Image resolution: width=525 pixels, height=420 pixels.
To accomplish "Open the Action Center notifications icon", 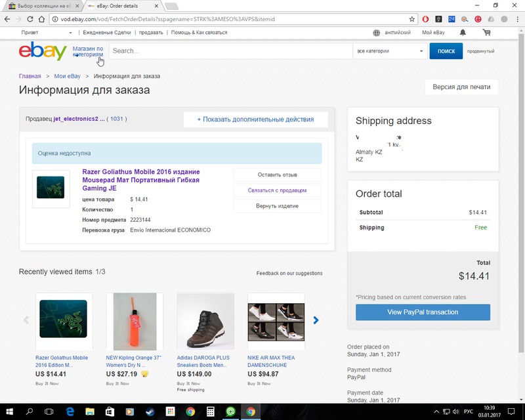I will [511, 411].
